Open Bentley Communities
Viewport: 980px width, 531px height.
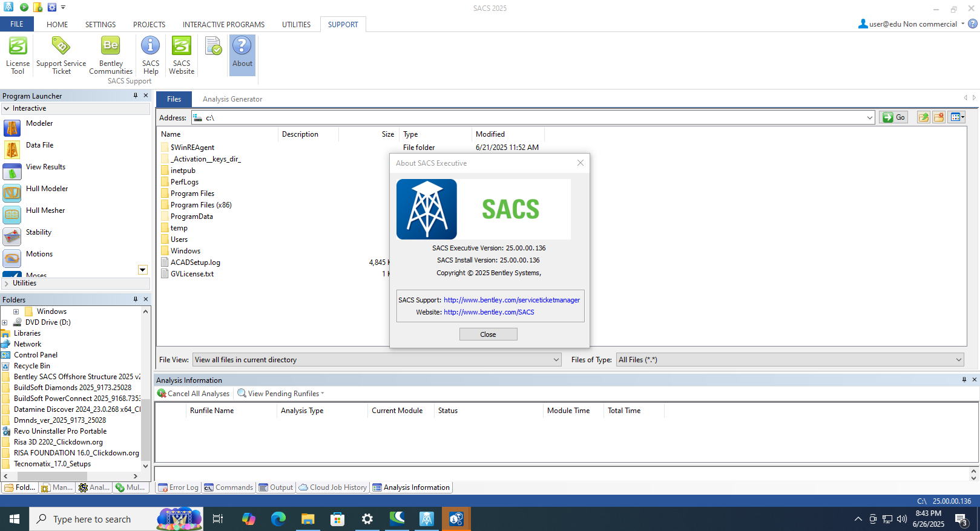click(111, 55)
